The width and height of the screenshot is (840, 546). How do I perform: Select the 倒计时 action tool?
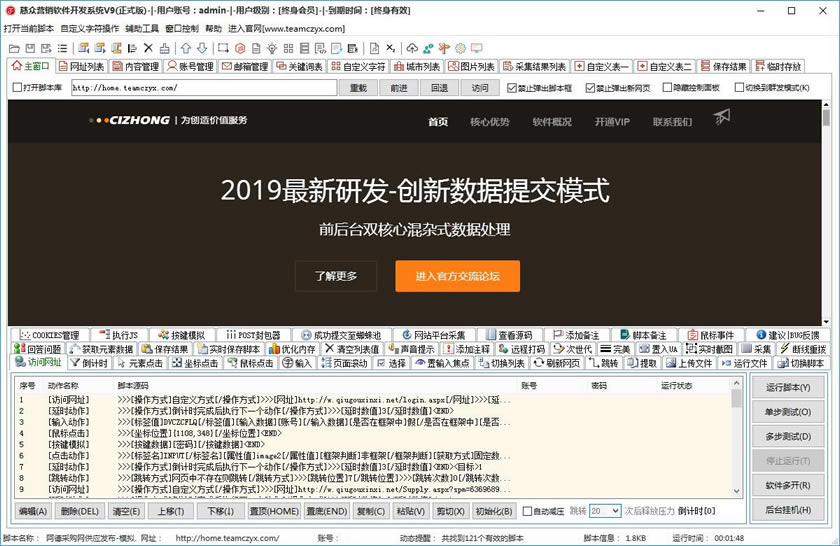90,363
